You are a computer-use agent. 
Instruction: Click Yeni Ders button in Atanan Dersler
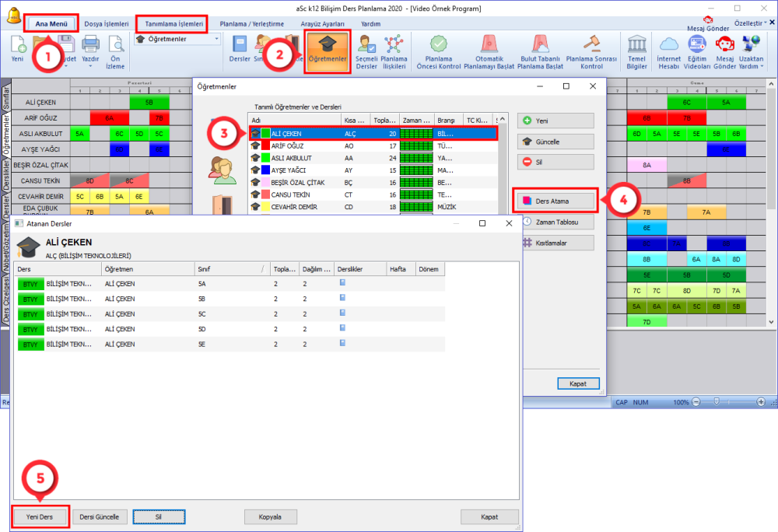(x=40, y=516)
